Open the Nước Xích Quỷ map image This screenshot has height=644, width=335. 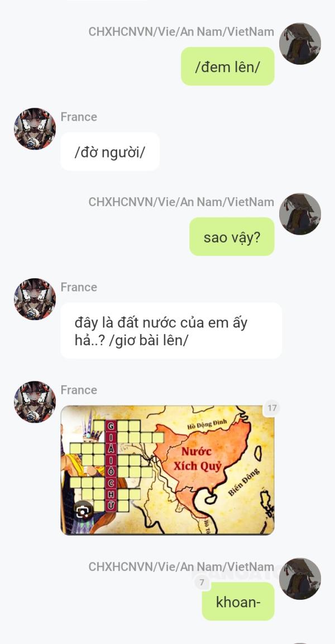(x=167, y=470)
